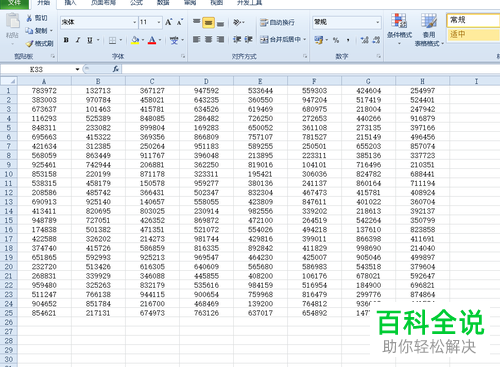Decrease font size with the small A icon

click(x=180, y=22)
